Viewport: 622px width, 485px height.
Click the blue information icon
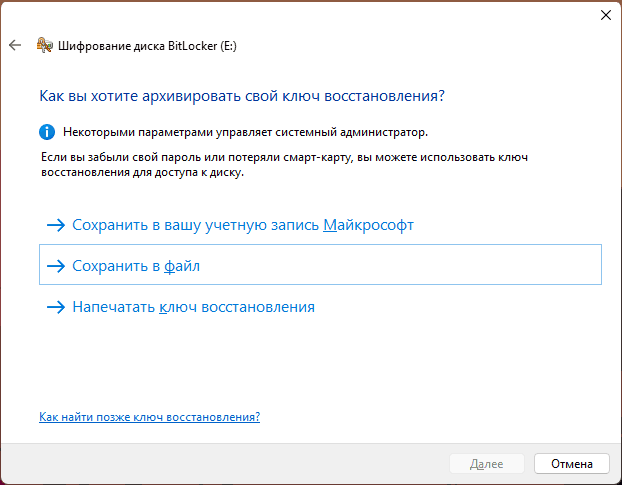point(47,132)
